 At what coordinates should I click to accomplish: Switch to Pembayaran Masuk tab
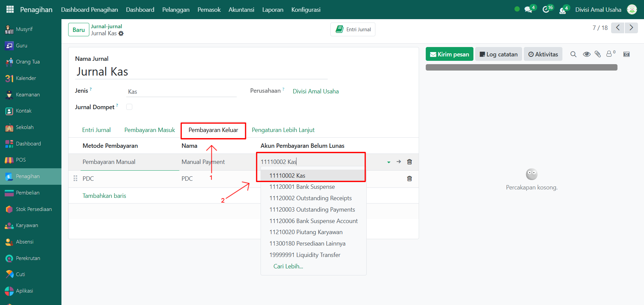click(150, 130)
